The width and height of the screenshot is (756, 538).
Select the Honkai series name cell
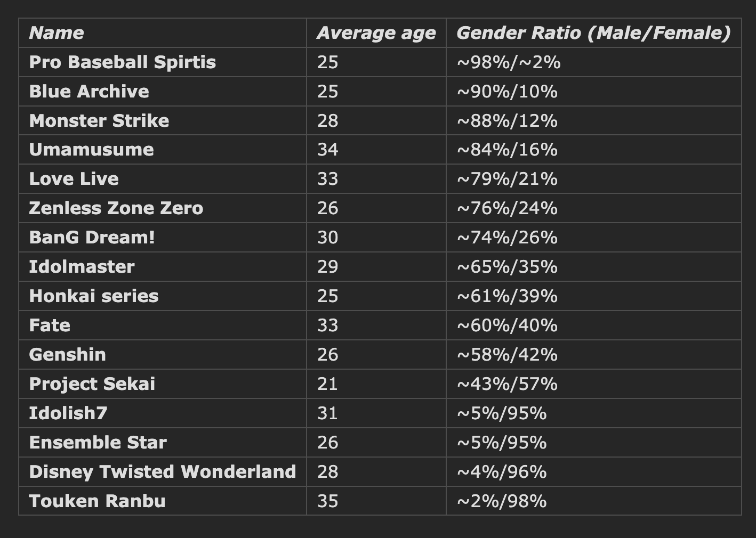94,296
